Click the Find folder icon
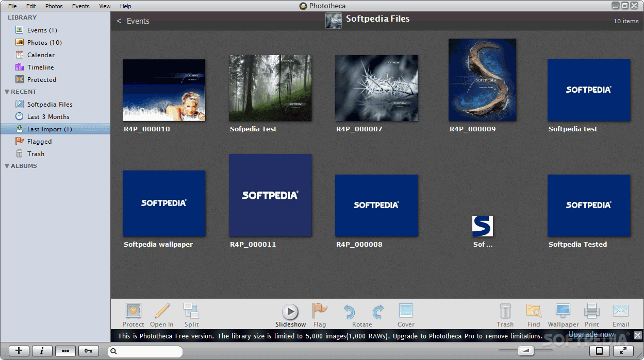 534,311
